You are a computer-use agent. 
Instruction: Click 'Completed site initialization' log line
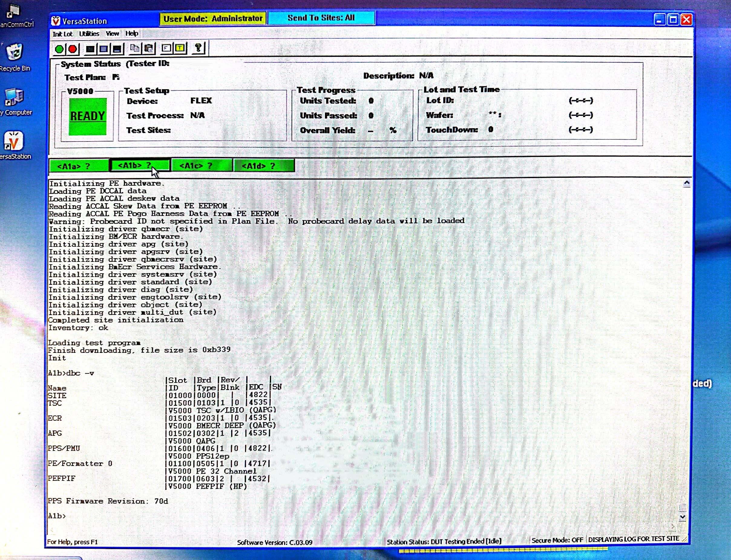tap(116, 320)
